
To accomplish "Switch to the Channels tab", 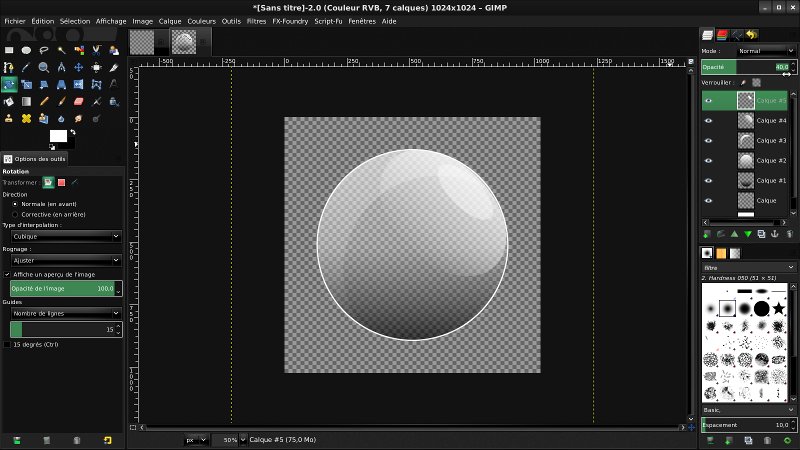I will (722, 35).
